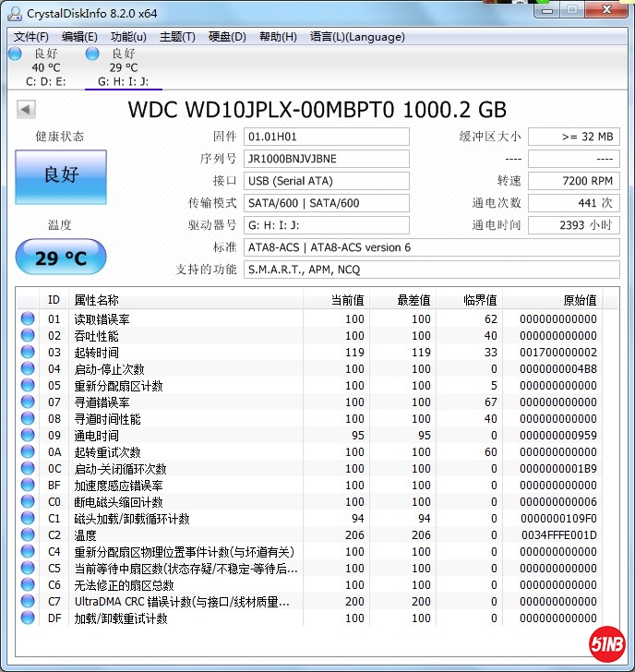Click the status orb for attribute C7 UltraDMA CRC
This screenshot has height=672, width=635.
pyautogui.click(x=28, y=602)
